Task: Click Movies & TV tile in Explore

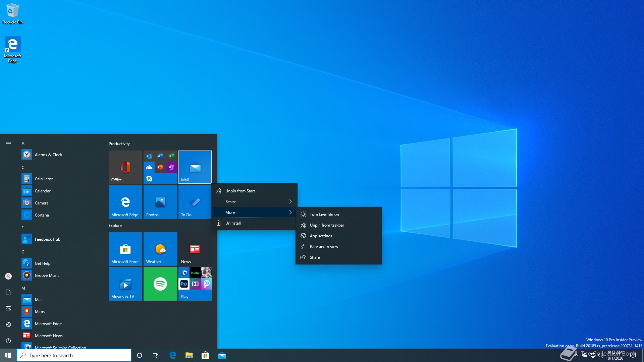Action: (x=125, y=284)
